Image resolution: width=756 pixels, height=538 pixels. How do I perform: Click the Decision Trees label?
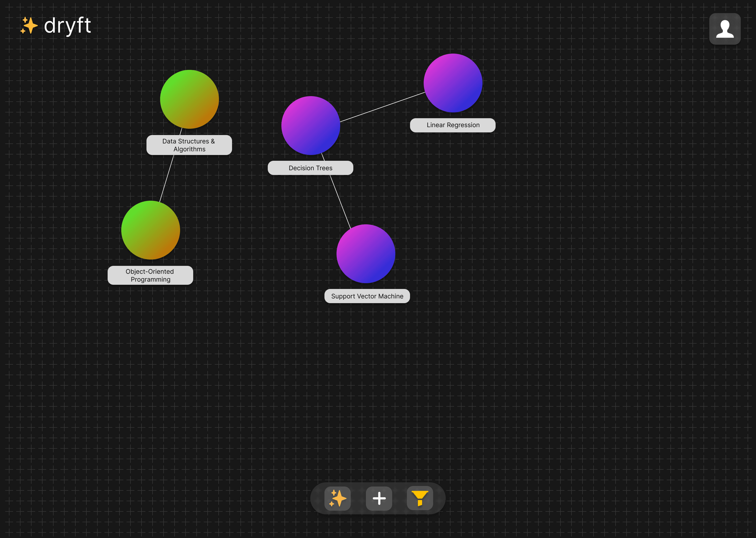pyautogui.click(x=311, y=168)
